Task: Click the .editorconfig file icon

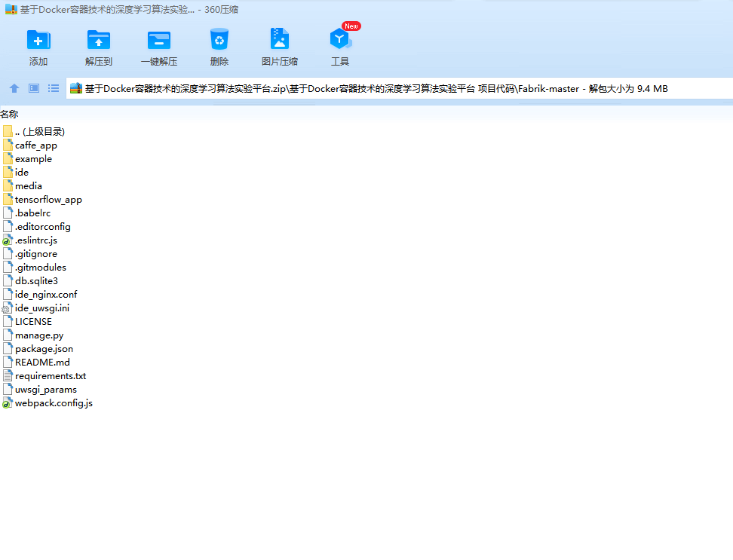Action: tap(8, 226)
